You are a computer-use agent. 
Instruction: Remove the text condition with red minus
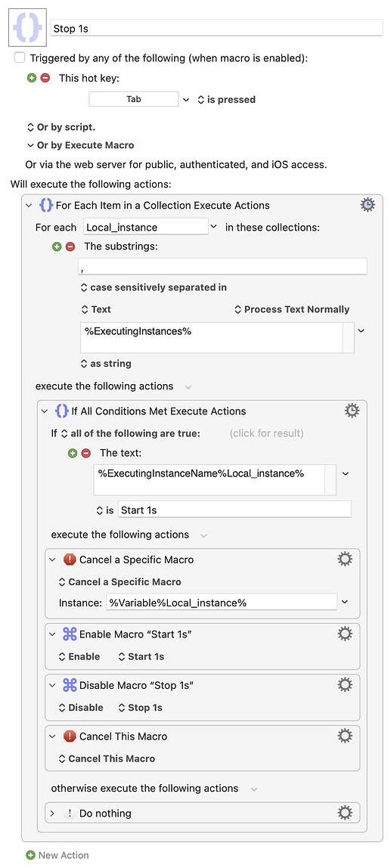pos(85,453)
